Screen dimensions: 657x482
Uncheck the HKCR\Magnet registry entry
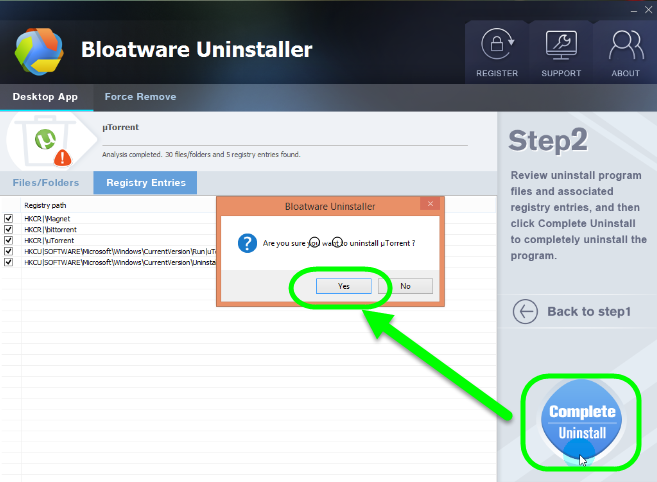(8, 218)
